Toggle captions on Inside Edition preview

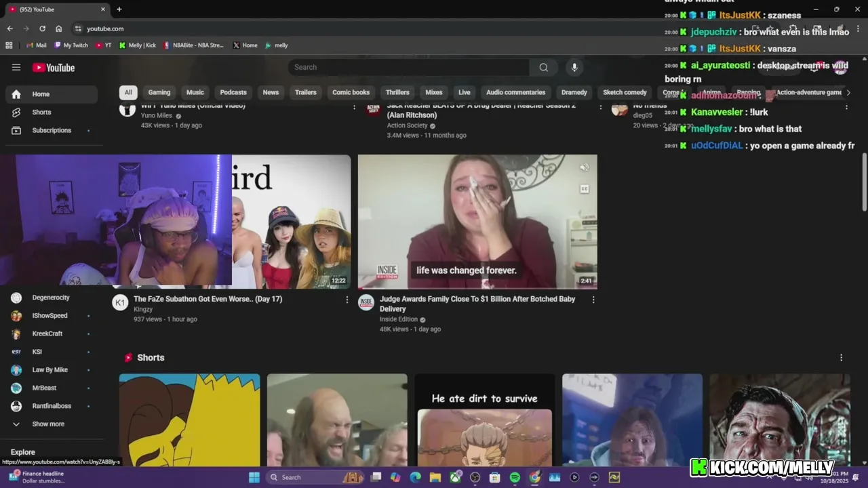click(x=584, y=189)
